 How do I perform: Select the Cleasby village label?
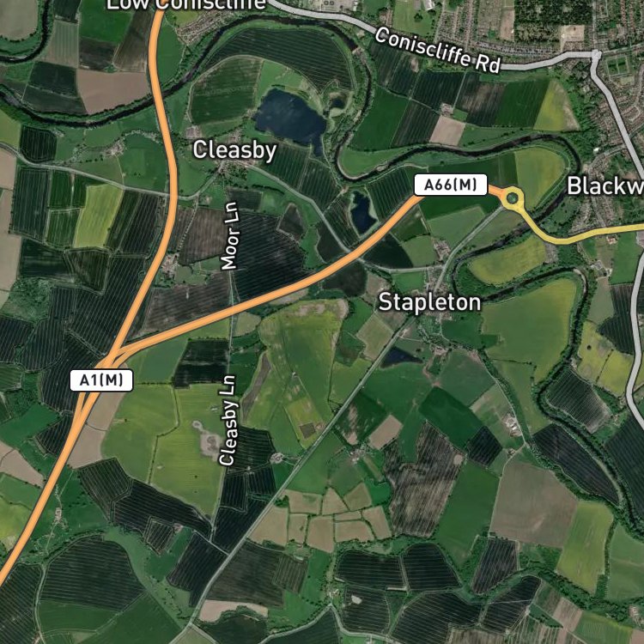pos(234,150)
